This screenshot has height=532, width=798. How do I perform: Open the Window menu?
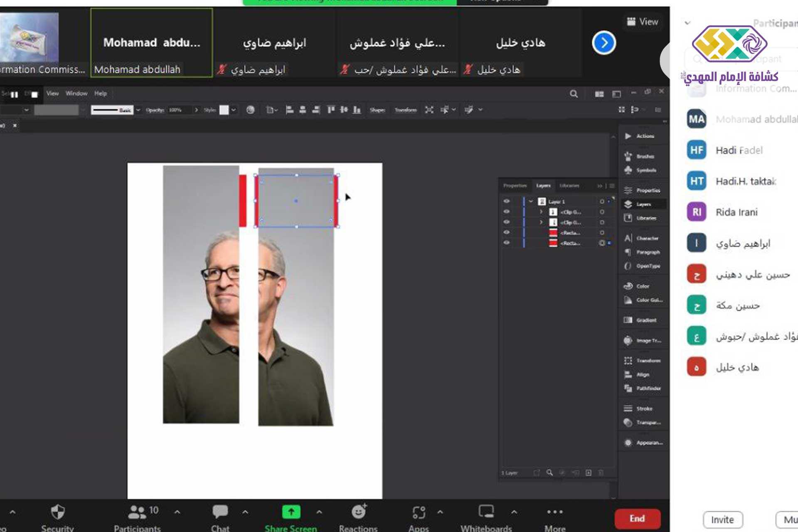pyautogui.click(x=76, y=94)
